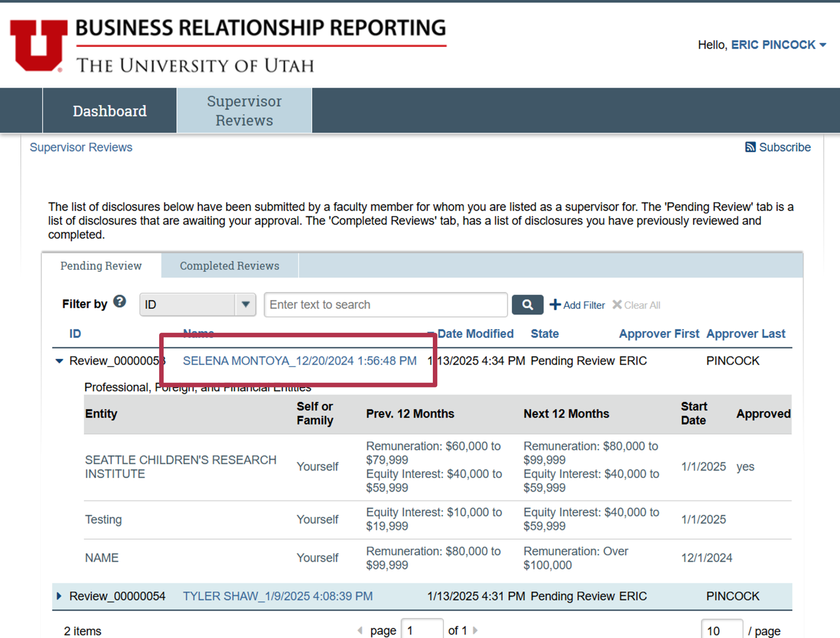Image resolution: width=840 pixels, height=638 pixels.
Task: Sort by the Approver Last column header
Action: coord(746,334)
